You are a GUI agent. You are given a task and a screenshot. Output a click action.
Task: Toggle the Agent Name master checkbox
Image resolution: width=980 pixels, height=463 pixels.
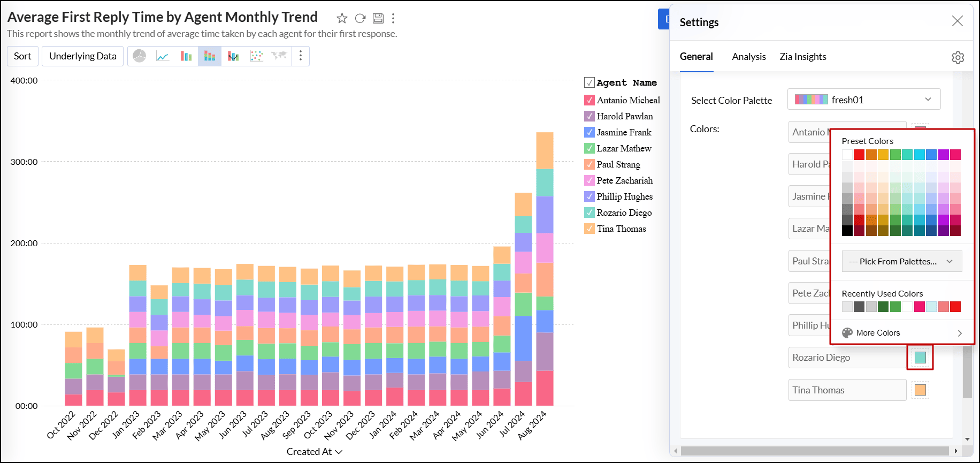tap(589, 82)
